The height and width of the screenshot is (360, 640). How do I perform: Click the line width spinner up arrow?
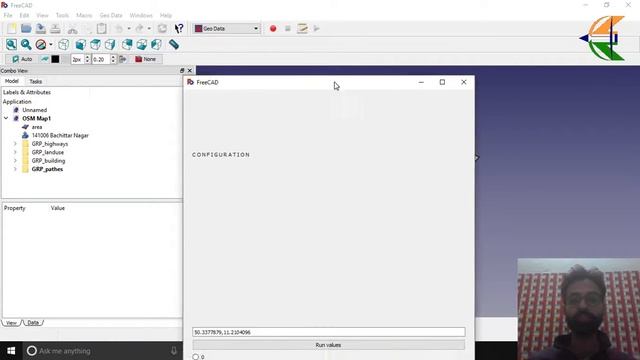coord(87,57)
